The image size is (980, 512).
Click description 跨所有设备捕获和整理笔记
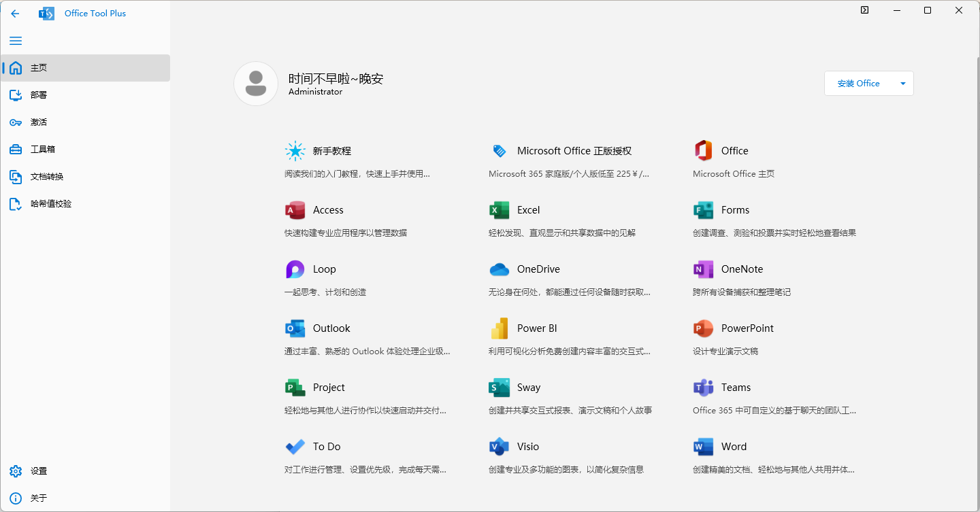click(x=742, y=292)
